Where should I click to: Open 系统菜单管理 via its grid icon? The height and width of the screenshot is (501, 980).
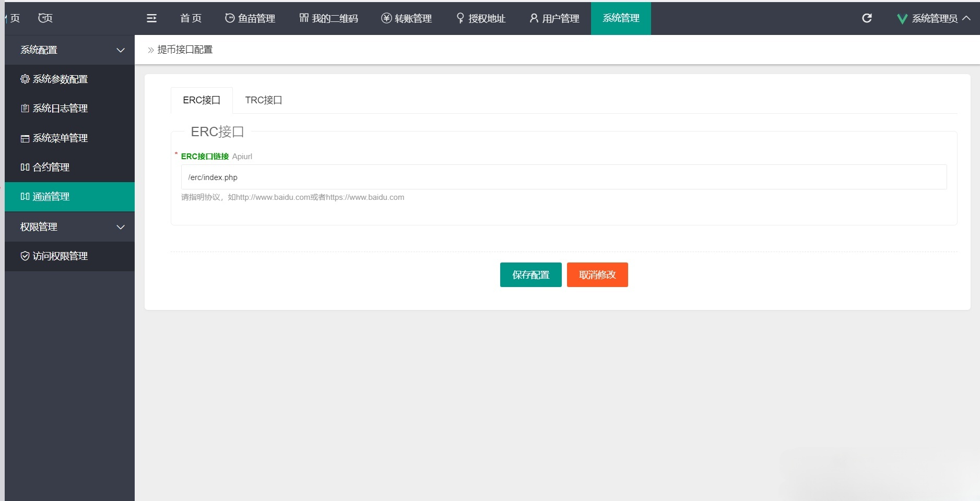(25, 138)
